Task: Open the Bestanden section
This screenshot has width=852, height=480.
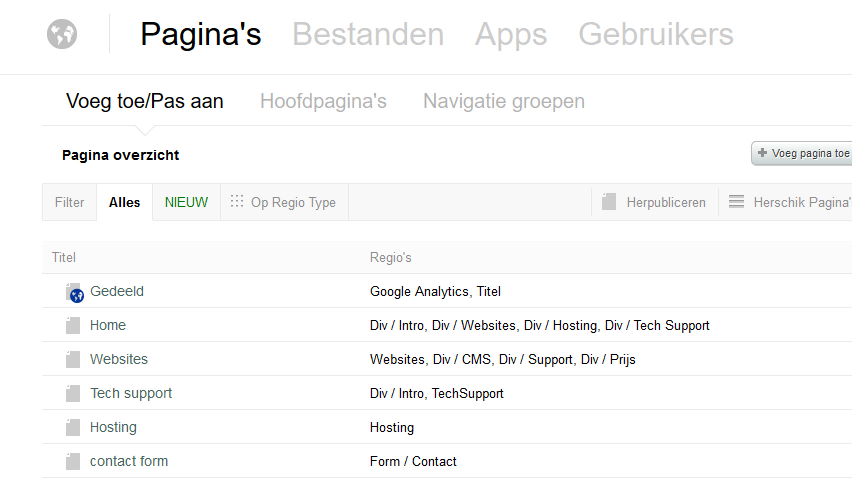Action: 367,35
